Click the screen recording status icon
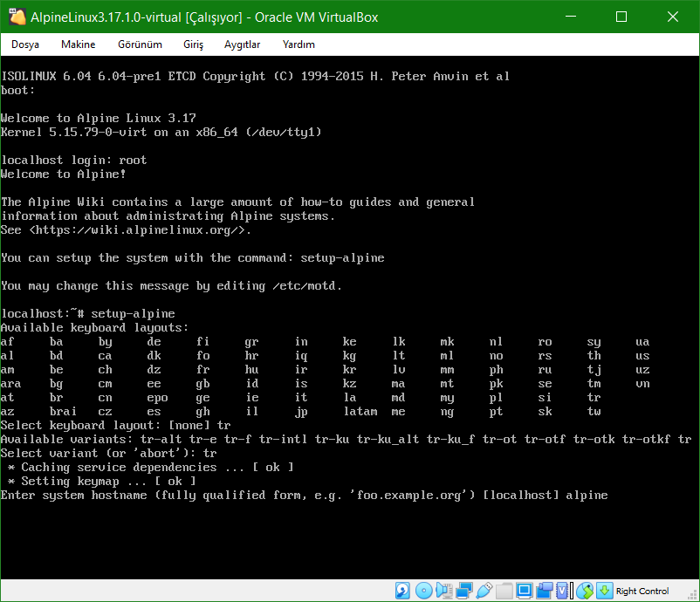 [544, 591]
